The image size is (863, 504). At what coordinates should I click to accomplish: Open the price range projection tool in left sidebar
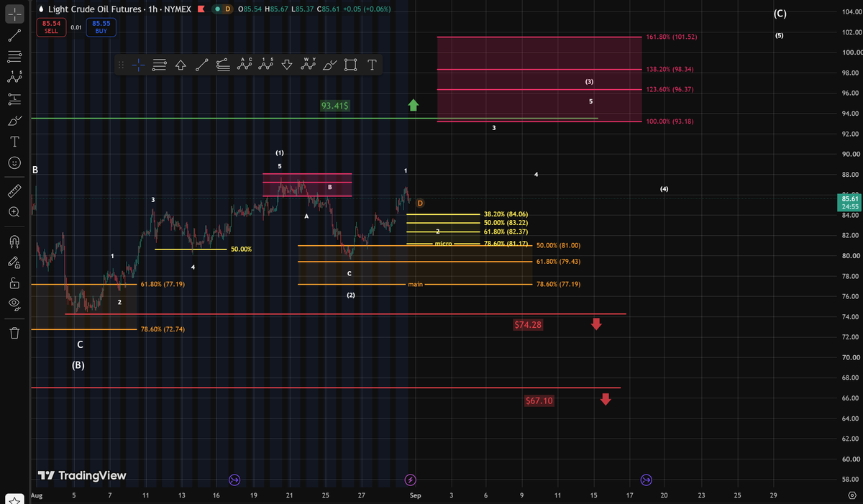[x=15, y=98]
